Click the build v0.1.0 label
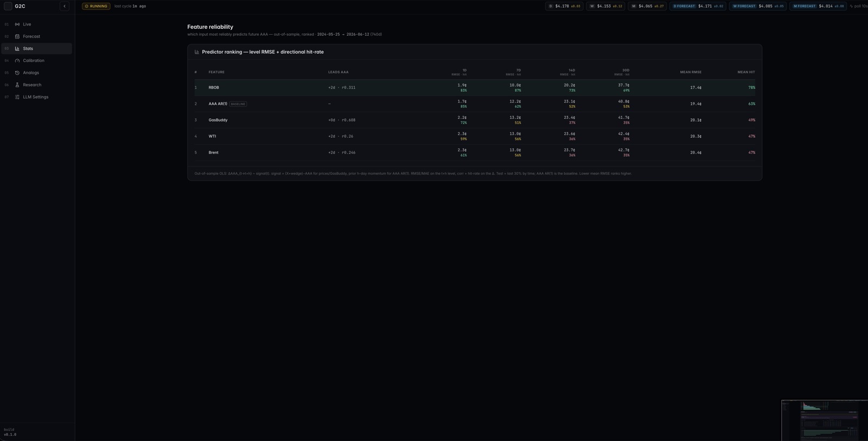The image size is (868, 441). click(x=10, y=432)
